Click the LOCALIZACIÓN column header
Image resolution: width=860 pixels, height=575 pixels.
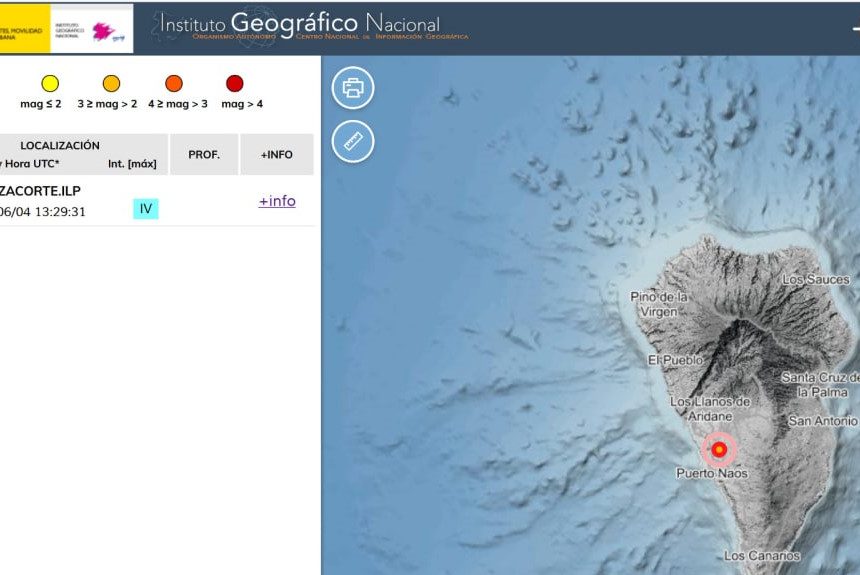pos(60,145)
